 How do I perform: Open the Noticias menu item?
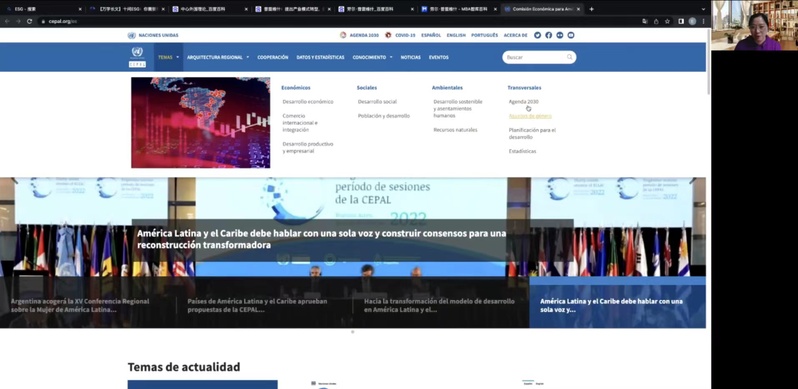pos(410,58)
